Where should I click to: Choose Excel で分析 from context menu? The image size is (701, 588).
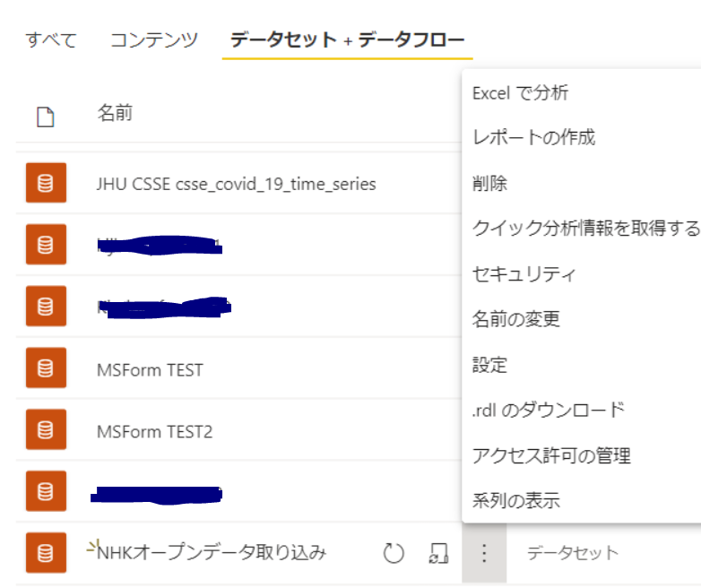pyautogui.click(x=521, y=93)
